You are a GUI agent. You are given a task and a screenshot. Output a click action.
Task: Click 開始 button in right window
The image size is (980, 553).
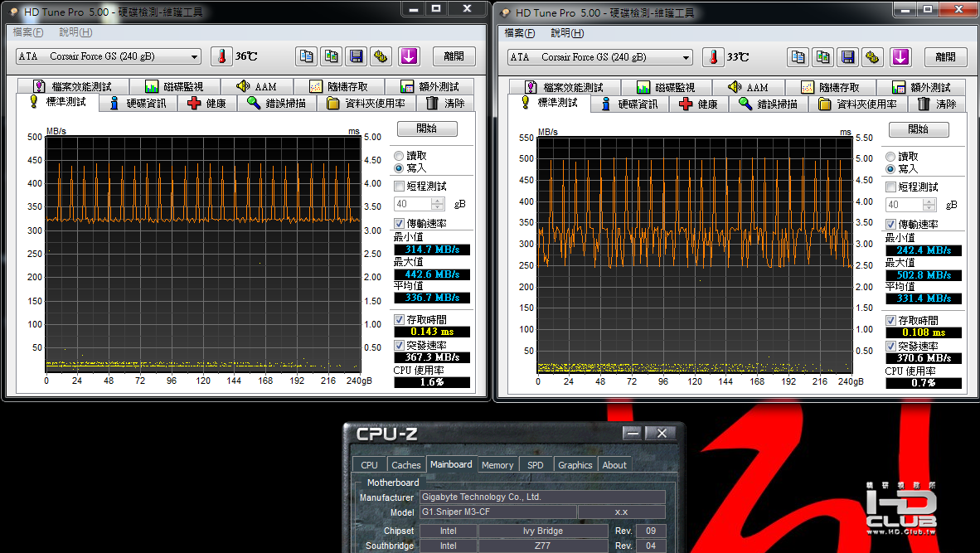(x=919, y=129)
